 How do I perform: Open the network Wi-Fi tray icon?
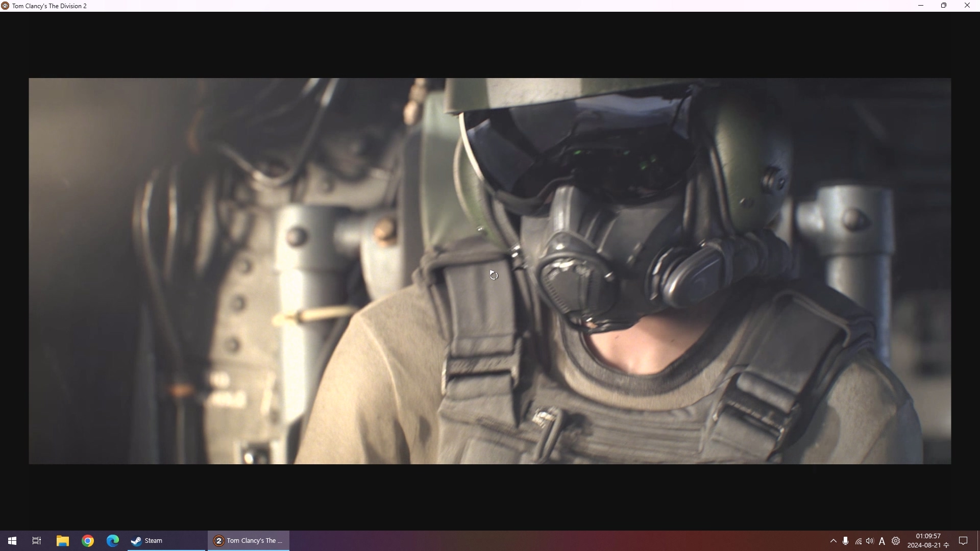click(859, 541)
